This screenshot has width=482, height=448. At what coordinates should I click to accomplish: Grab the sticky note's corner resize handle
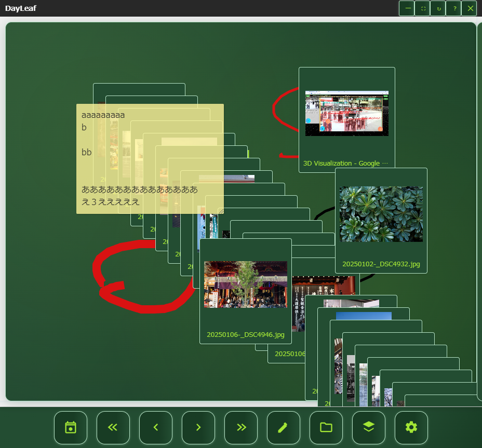(221, 211)
